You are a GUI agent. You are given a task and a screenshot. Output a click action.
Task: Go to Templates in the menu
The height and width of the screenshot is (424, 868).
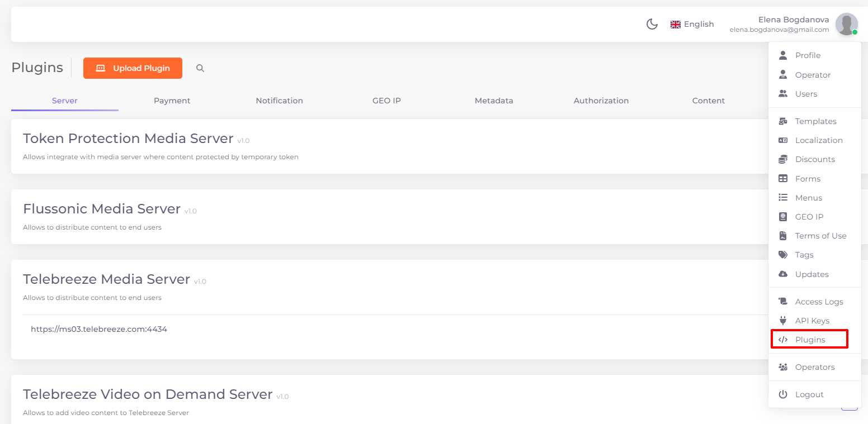point(815,121)
